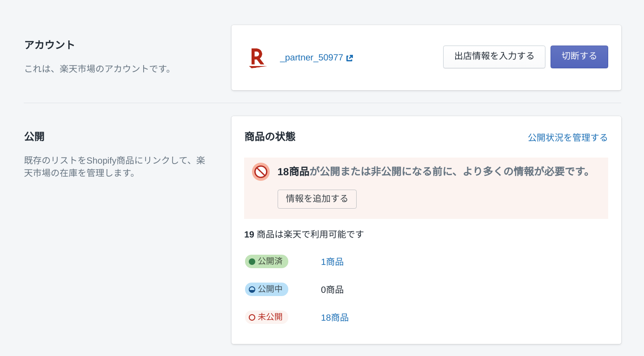Click 19 商品は楽天で利用可能です text
Image resolution: width=644 pixels, height=356 pixels.
point(304,234)
